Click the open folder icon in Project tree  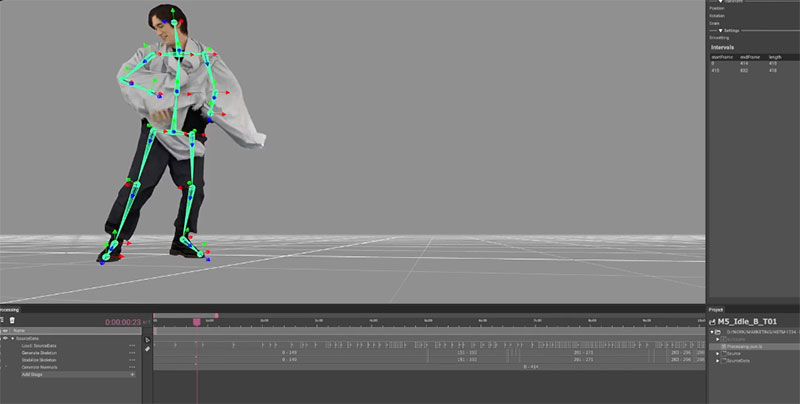tap(718, 332)
